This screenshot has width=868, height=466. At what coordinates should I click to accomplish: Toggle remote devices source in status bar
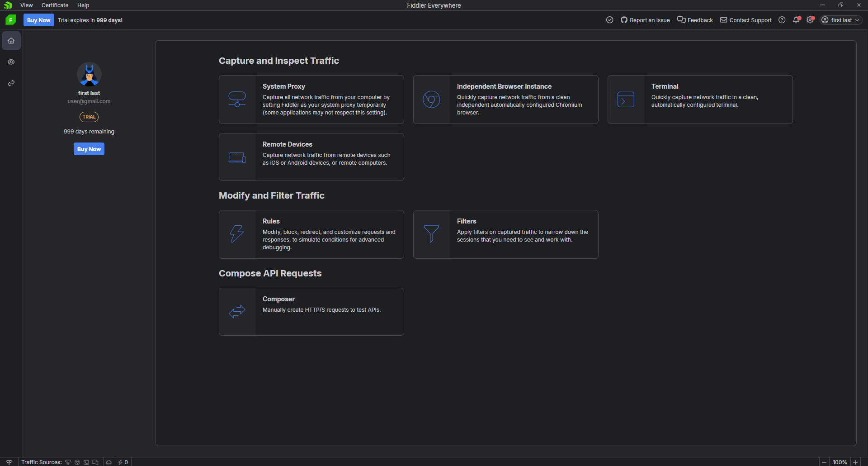(95, 462)
